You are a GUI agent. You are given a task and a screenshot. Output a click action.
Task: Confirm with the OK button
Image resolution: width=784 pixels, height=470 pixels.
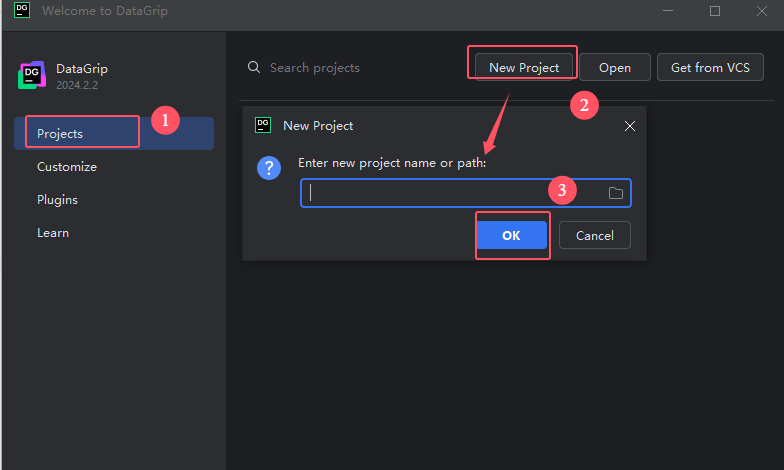(x=511, y=235)
